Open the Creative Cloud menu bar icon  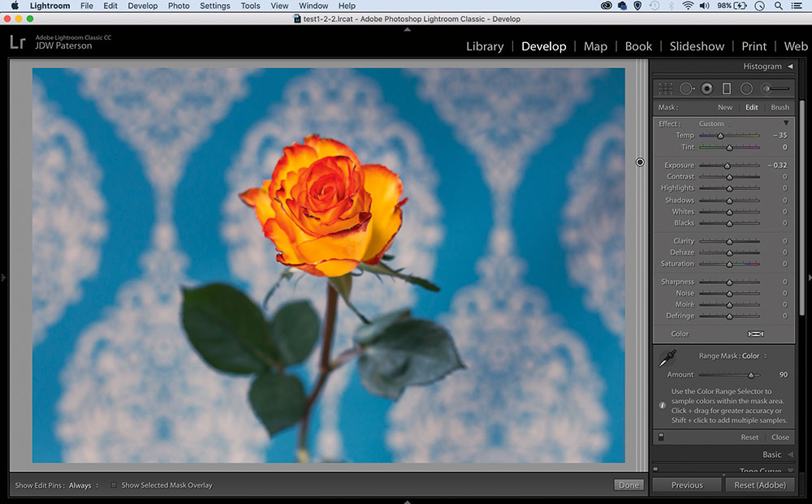pyautogui.click(x=606, y=6)
